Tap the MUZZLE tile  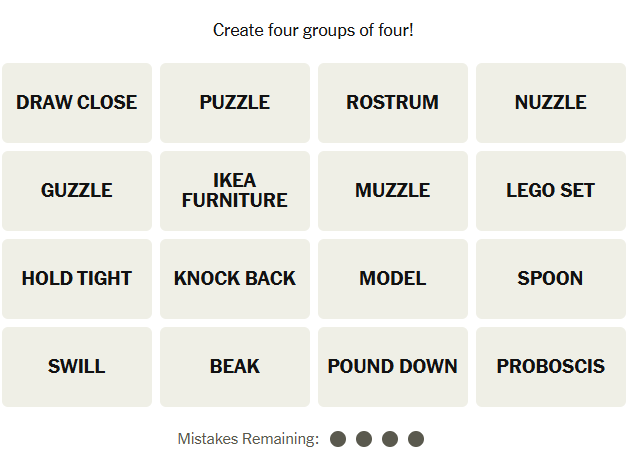393,191
